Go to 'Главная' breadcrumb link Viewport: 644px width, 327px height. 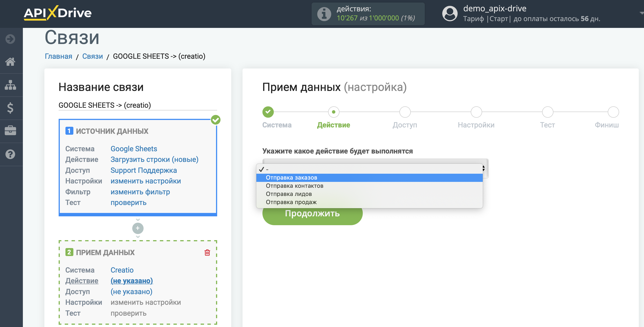coord(58,56)
